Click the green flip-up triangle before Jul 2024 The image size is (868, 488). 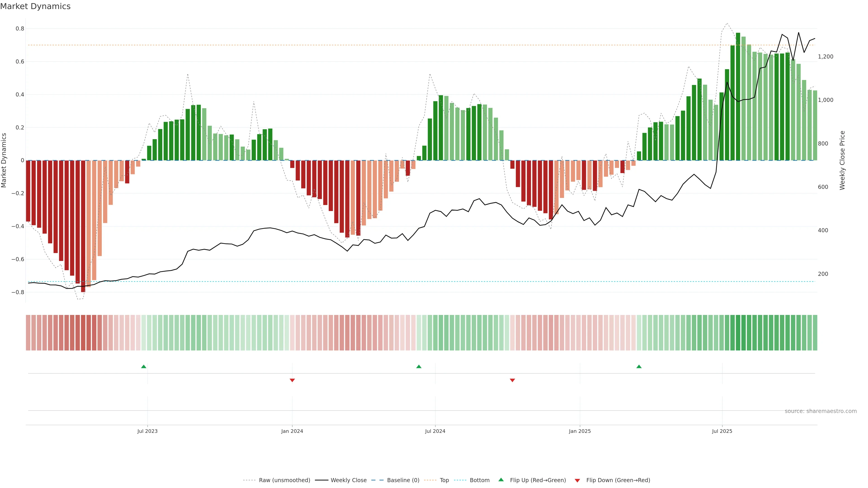coord(419,366)
